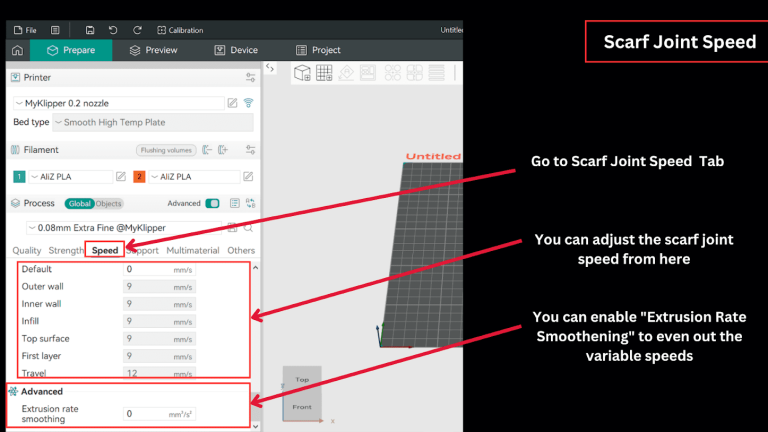Open the menu list icon beside File
This screenshot has height=432, width=768.
55,30
